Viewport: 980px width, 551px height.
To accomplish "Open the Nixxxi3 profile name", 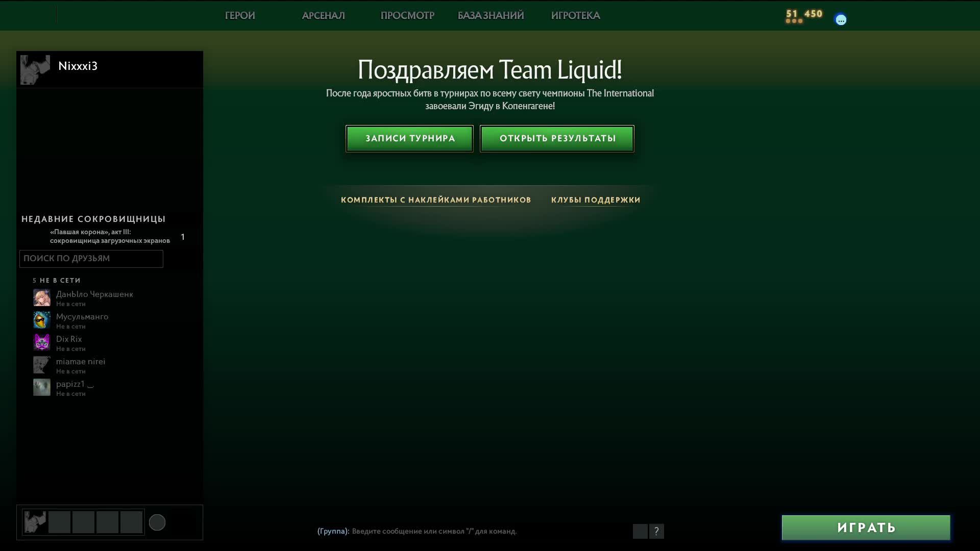I will [78, 66].
